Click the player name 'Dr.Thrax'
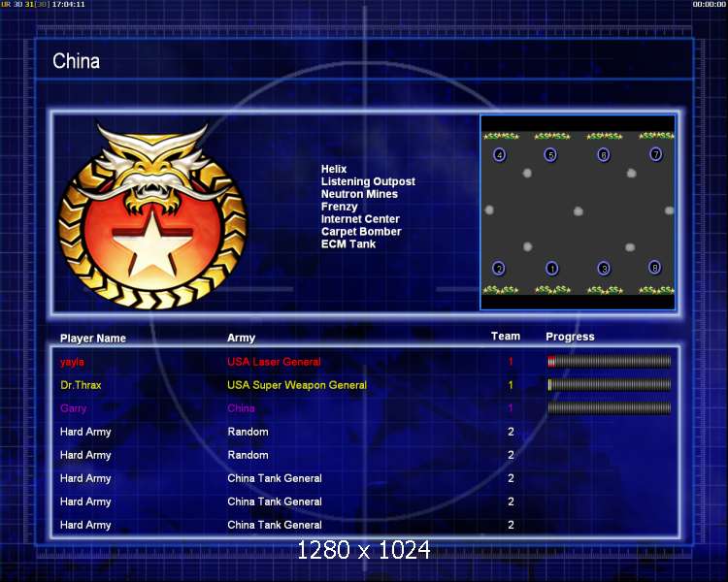 (81, 385)
